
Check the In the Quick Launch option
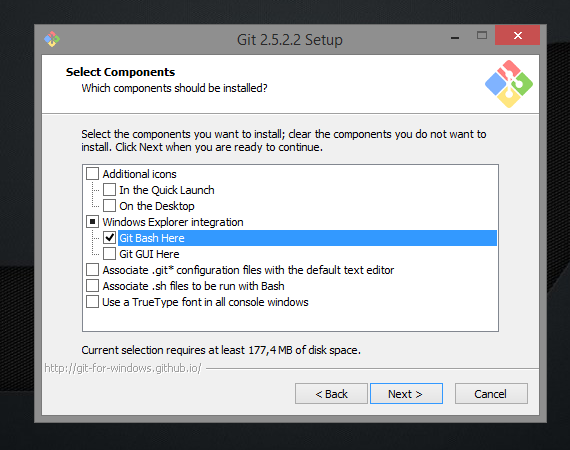109,190
